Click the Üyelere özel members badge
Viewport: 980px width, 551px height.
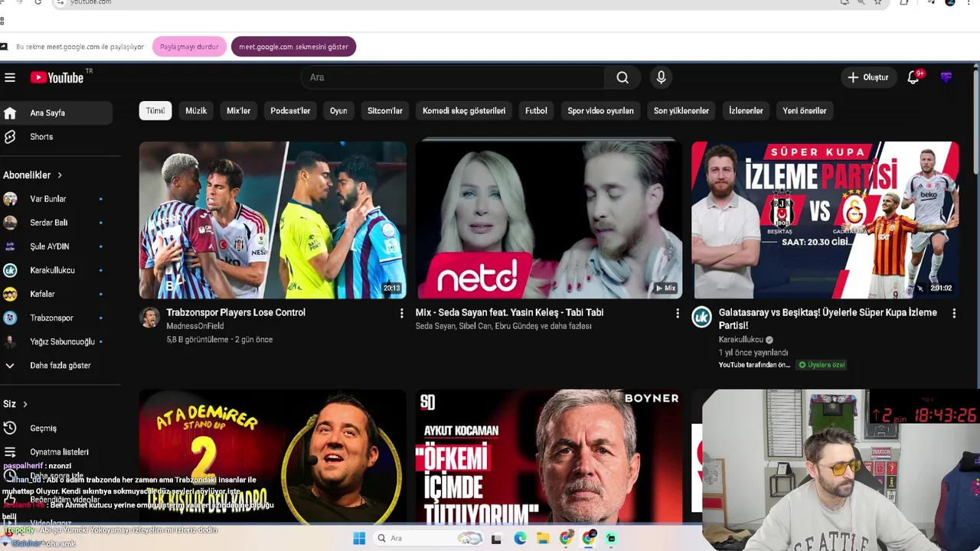point(822,365)
